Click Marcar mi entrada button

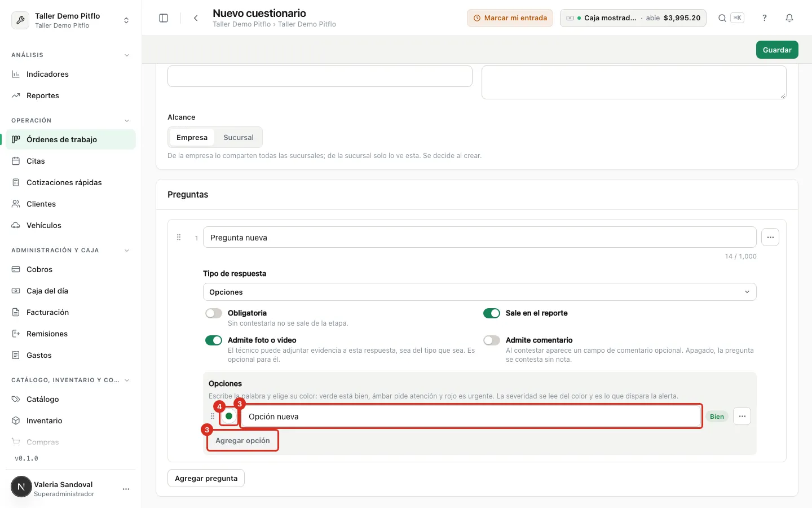510,18
